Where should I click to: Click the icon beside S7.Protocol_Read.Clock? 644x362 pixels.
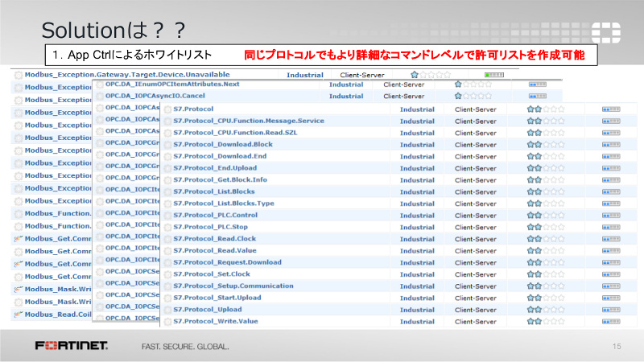167,239
